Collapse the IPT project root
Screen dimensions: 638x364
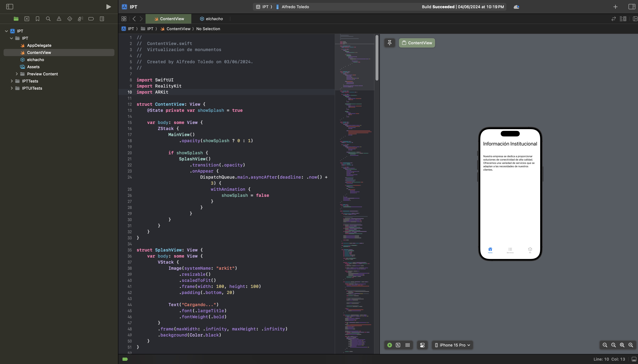[6, 31]
